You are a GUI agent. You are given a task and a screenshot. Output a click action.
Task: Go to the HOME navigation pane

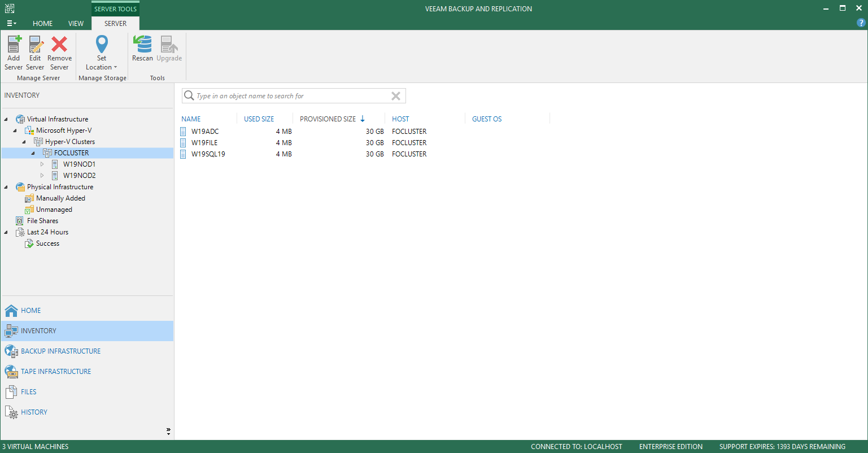(x=87, y=311)
